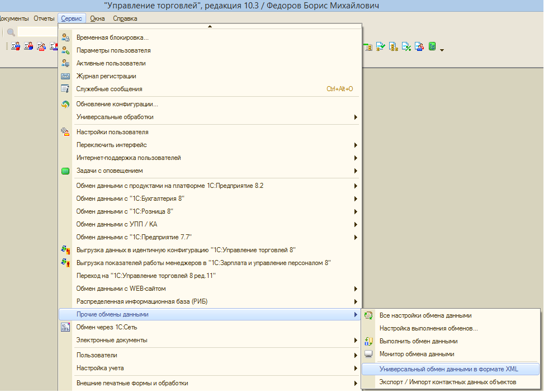Image resolution: width=544 pixels, height=392 pixels.
Task: Click the green Задачи с оповещением icon
Action: [65, 171]
